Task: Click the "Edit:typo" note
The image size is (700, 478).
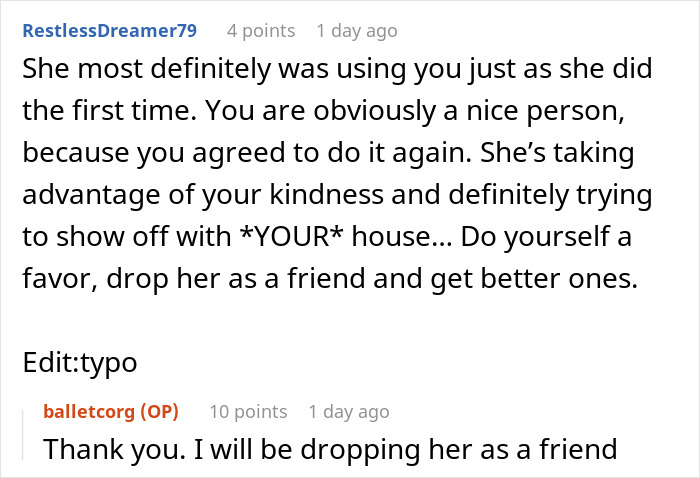Action: pos(79,362)
